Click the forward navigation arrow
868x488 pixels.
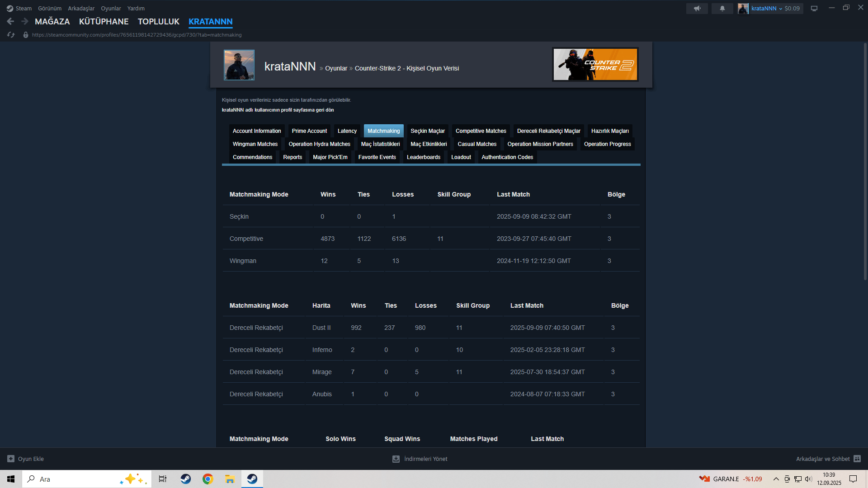click(x=25, y=21)
